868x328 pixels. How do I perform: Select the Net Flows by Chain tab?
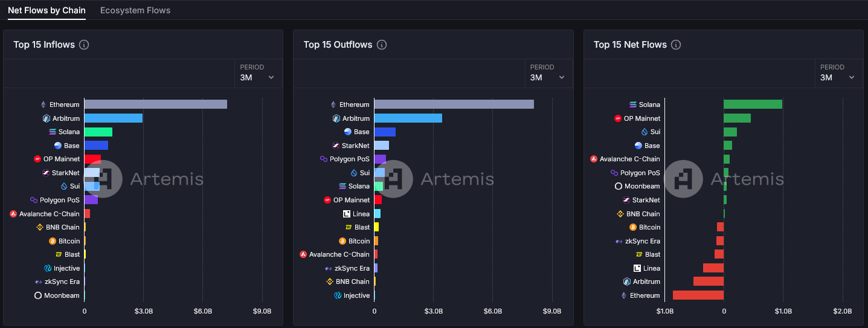coord(47,10)
